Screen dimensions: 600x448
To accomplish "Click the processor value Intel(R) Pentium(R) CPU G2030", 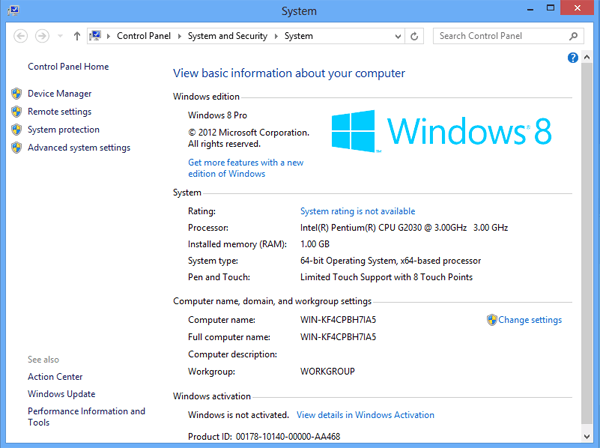I will [404, 228].
